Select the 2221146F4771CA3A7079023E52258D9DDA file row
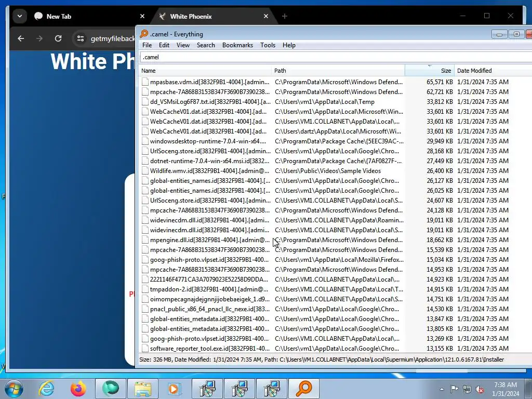532x399 pixels. [x=336, y=279]
